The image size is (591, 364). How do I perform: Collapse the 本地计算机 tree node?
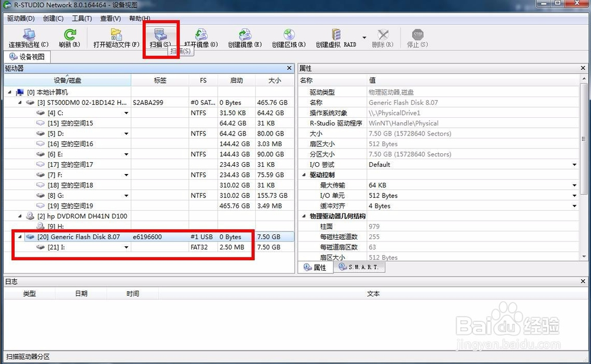10,92
